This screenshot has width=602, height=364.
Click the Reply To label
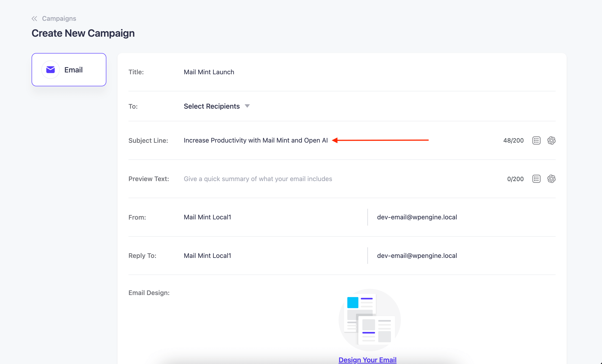pos(143,256)
